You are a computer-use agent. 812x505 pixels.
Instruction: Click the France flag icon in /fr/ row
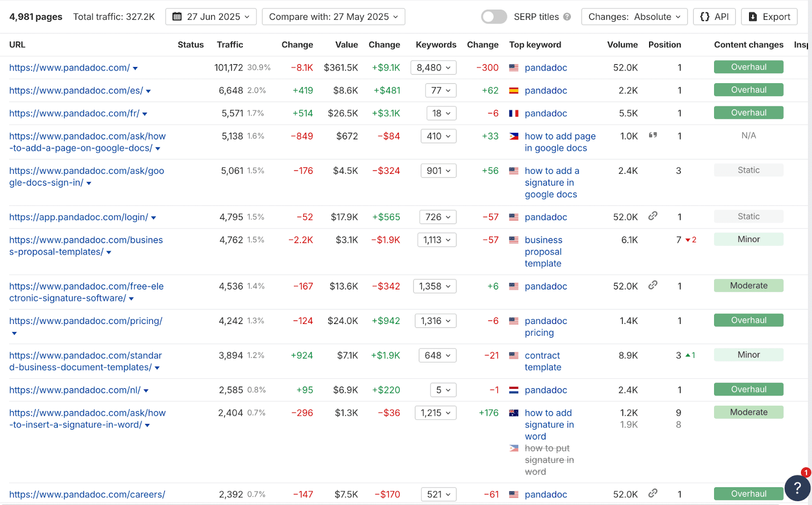click(x=514, y=114)
